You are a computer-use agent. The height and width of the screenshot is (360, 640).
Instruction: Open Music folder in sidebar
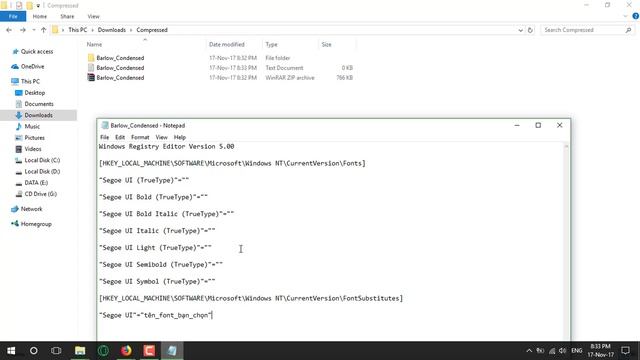pos(32,127)
